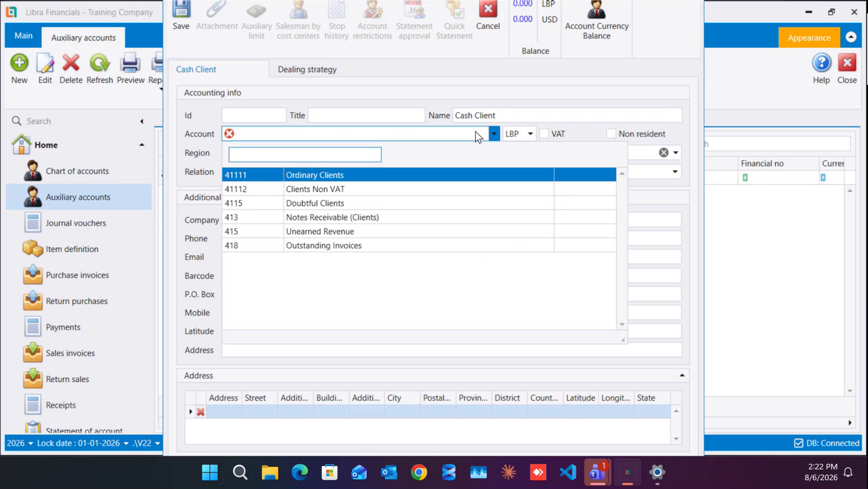Select the Cash Client tab
This screenshot has height=489, width=868.
[196, 69]
